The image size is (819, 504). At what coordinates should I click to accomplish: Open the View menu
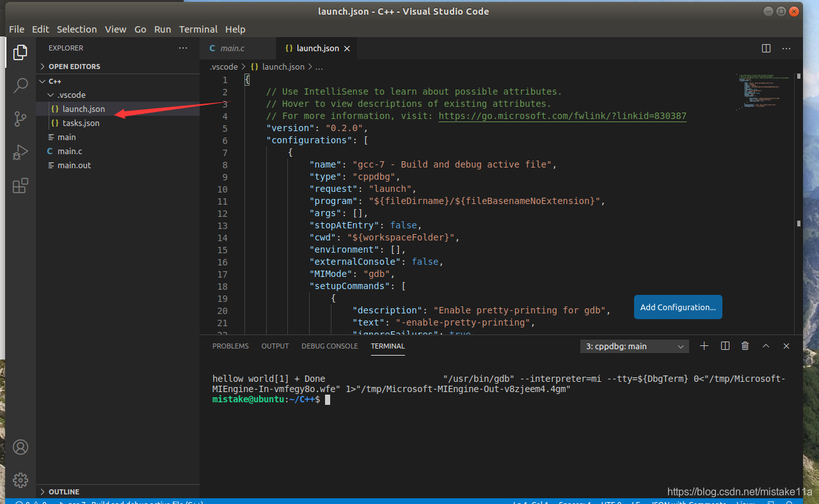(x=116, y=29)
